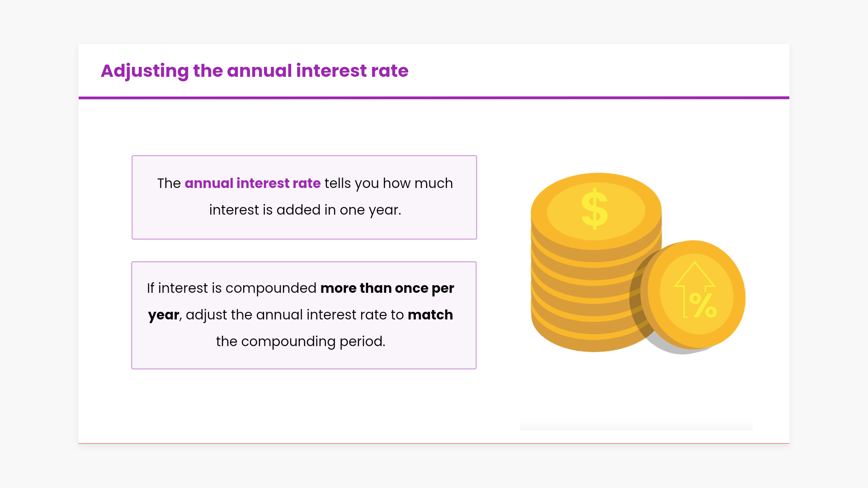The image size is (868, 488).
Task: Click the bold word "year" in second box
Action: point(164,315)
